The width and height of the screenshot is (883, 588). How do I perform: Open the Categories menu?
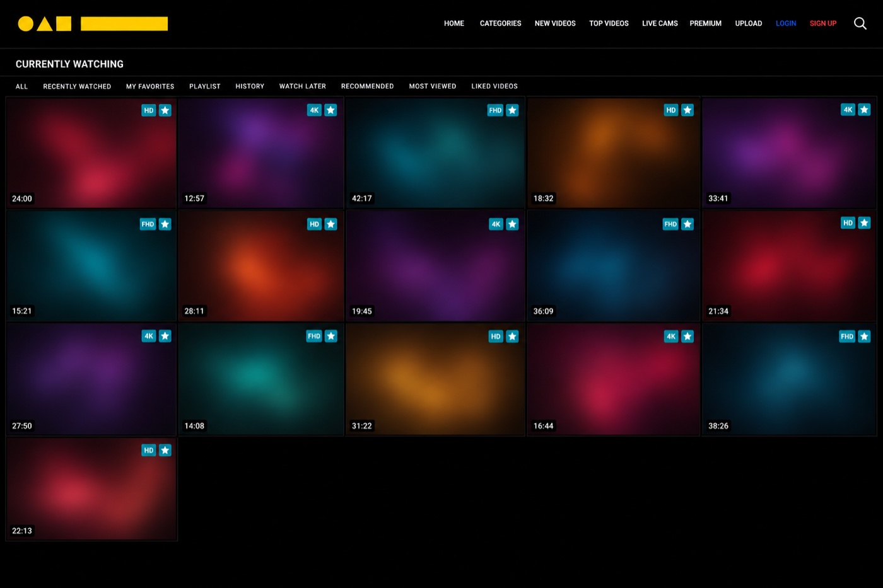click(x=501, y=23)
